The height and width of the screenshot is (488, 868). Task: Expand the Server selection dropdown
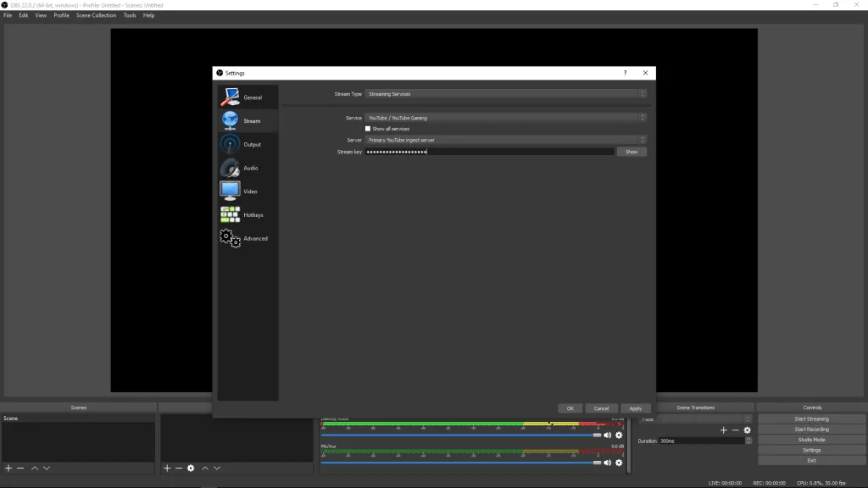(504, 139)
